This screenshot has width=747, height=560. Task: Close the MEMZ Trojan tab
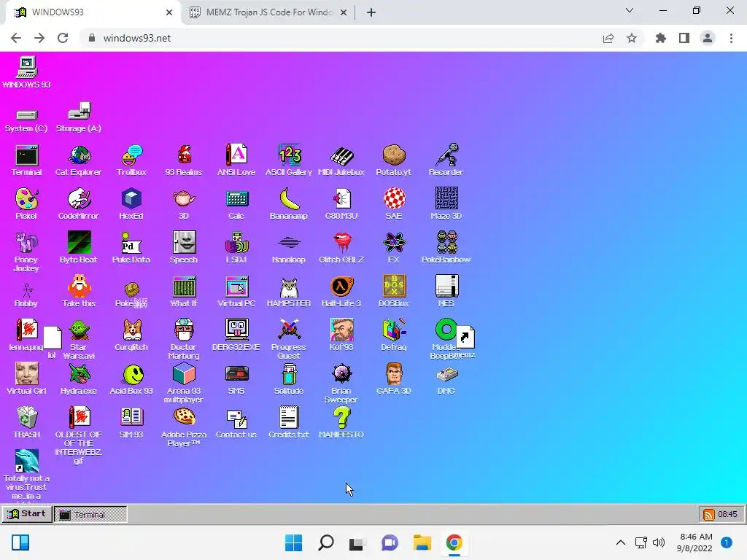tap(344, 12)
